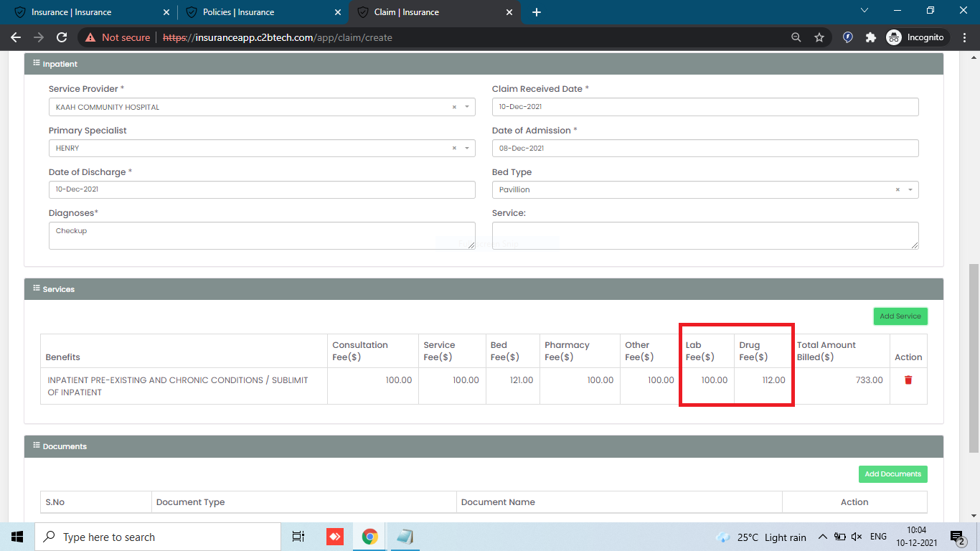Click the Inpatient section header
The height and width of the screenshot is (551, 980).
[x=484, y=64]
